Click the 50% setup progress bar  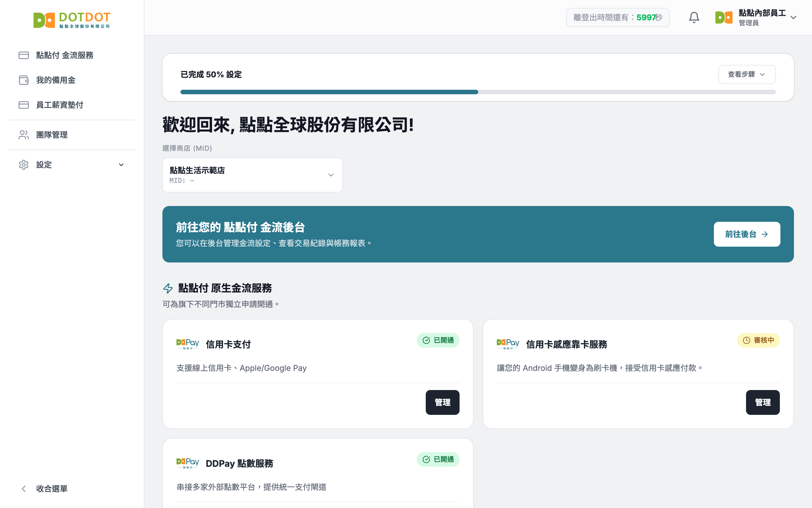coord(478,92)
